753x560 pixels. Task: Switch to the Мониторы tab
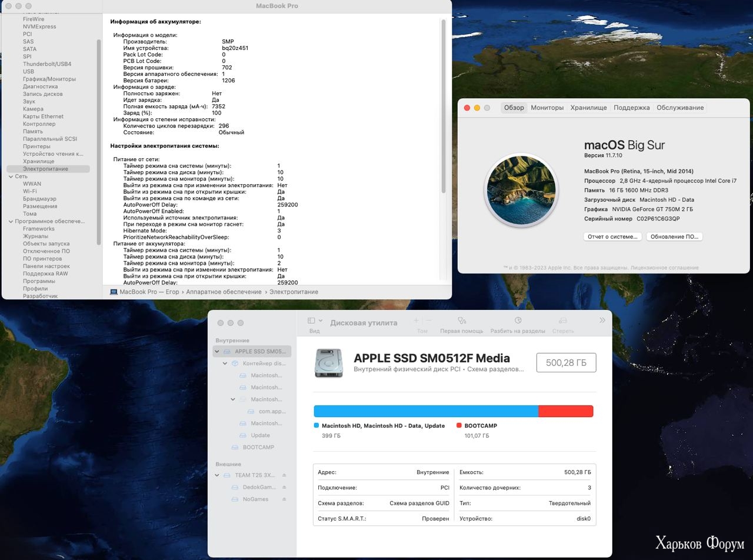(547, 108)
